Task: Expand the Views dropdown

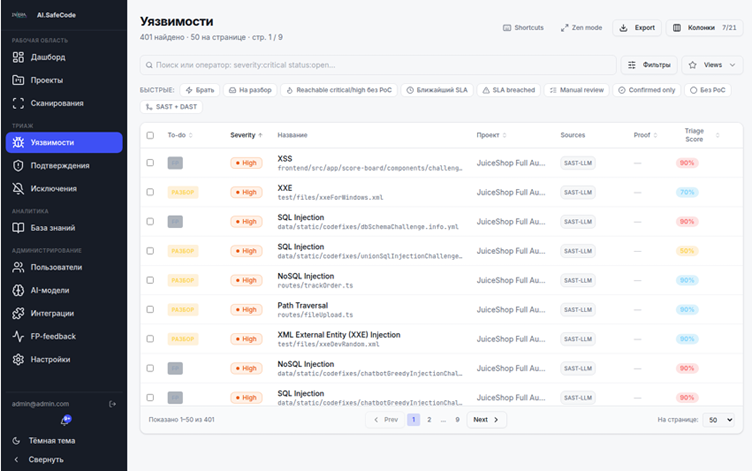Action: pos(712,65)
